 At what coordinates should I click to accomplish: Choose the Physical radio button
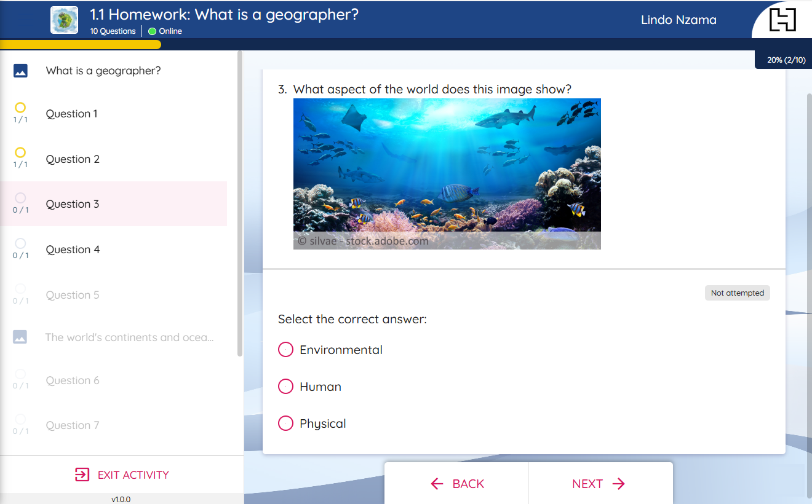coord(286,423)
